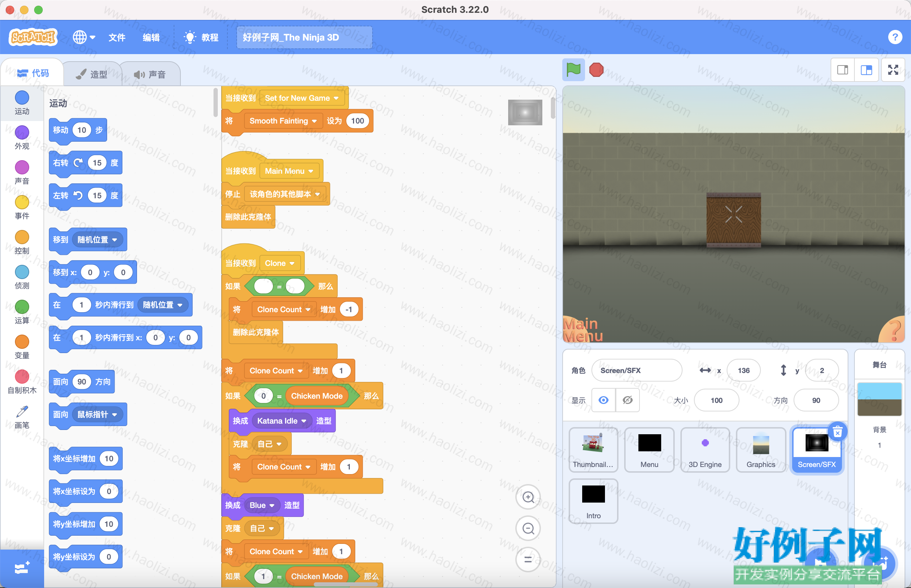Image resolution: width=911 pixels, height=588 pixels.
Task: Edit the sprite name Screen/SFX field
Action: 636,371
